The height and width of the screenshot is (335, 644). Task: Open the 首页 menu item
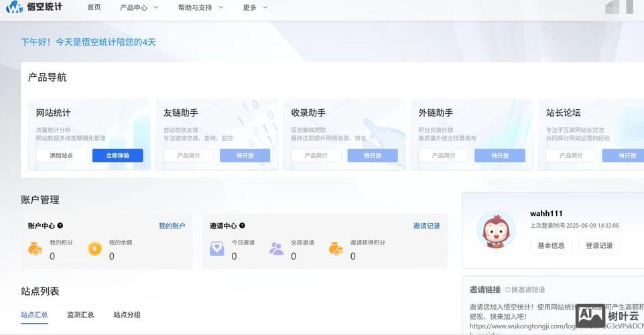94,7
